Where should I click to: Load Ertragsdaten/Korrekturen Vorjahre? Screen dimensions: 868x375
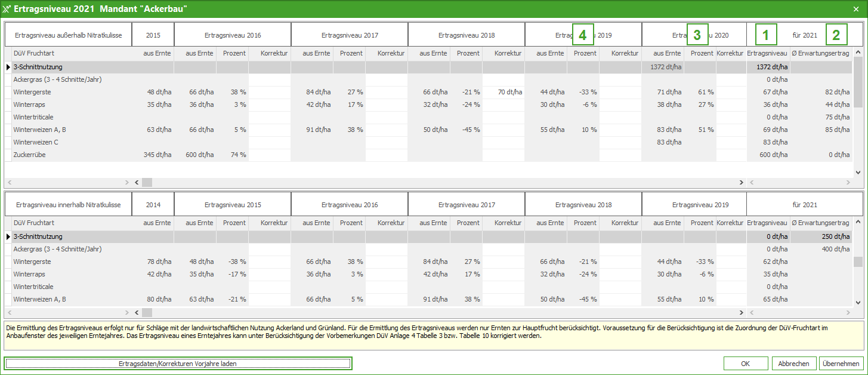[x=178, y=363]
